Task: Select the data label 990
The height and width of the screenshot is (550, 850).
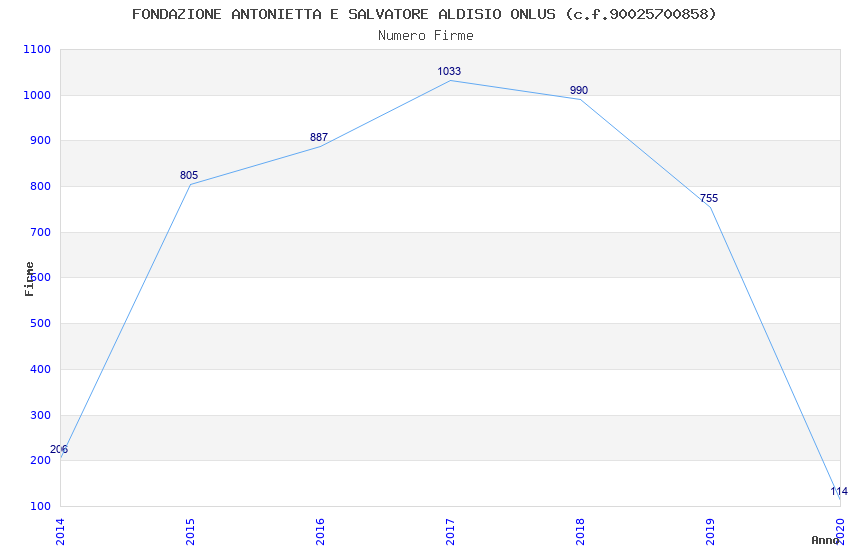Action: pyautogui.click(x=579, y=90)
